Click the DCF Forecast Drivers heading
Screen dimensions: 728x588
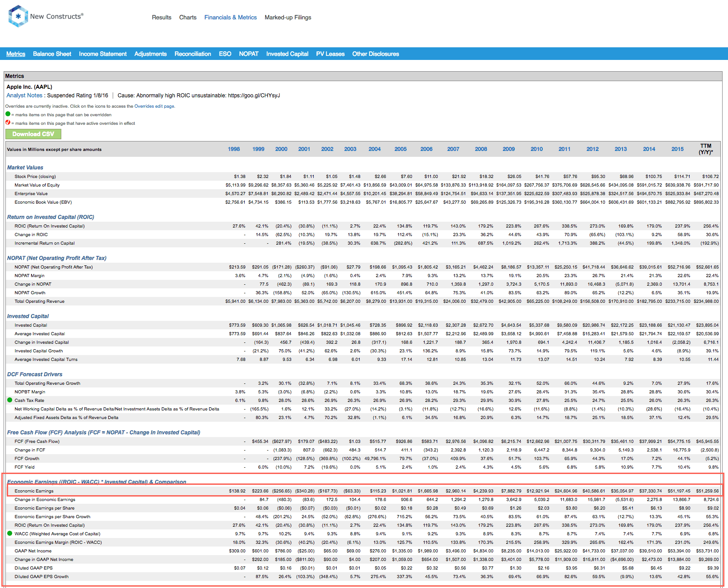pyautogui.click(x=35, y=374)
